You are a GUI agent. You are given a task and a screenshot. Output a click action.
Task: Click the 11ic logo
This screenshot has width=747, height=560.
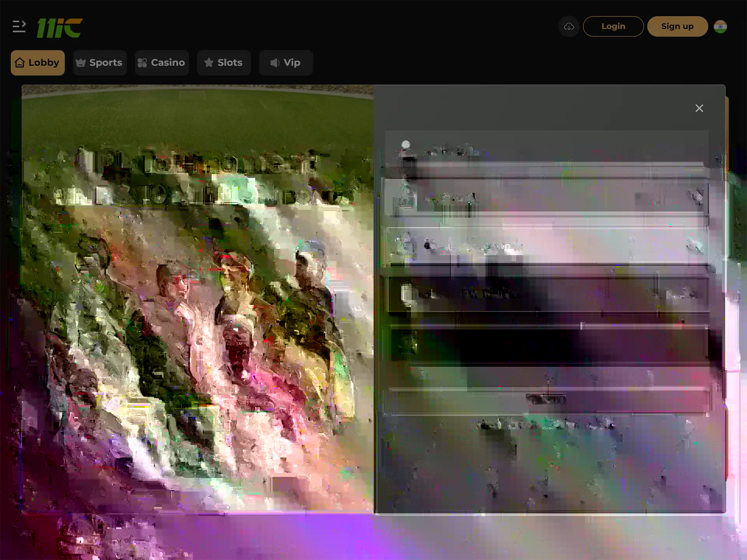click(x=60, y=28)
